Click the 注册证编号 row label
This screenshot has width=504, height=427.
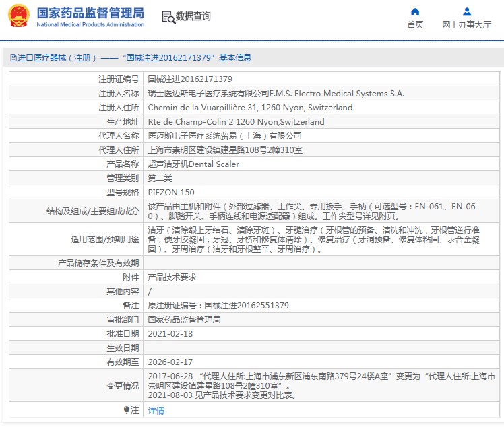(x=119, y=79)
